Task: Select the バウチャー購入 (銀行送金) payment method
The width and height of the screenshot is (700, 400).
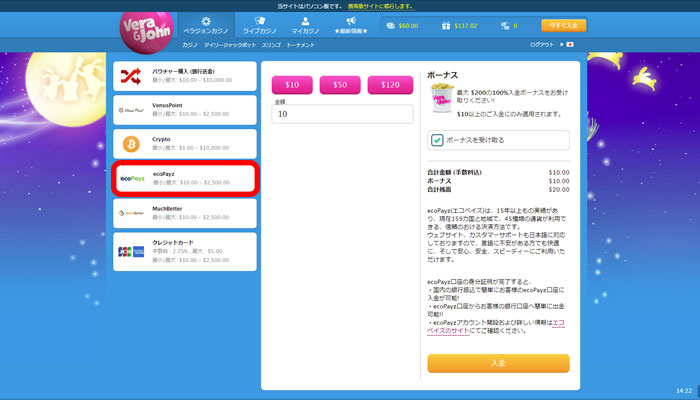Action: (x=185, y=76)
